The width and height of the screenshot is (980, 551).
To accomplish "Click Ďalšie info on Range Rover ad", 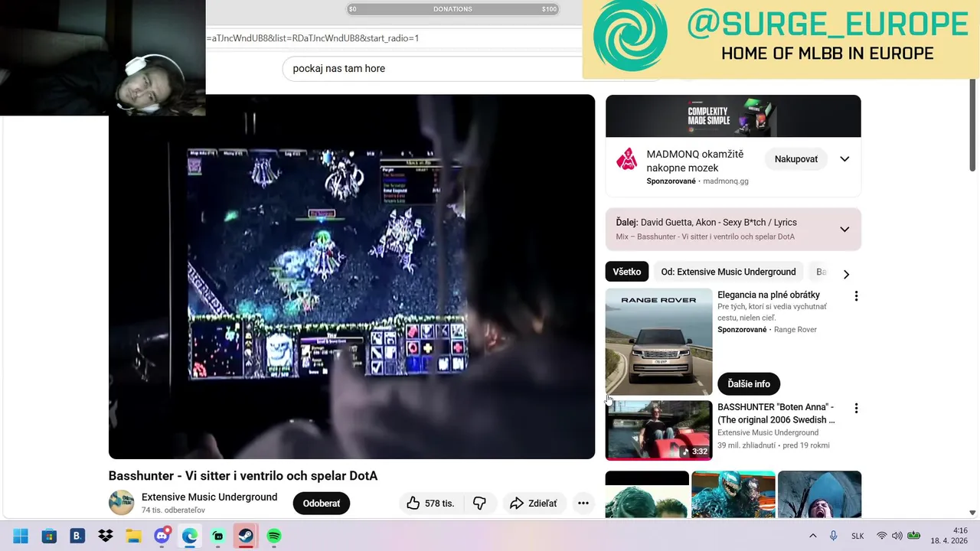I will point(749,383).
